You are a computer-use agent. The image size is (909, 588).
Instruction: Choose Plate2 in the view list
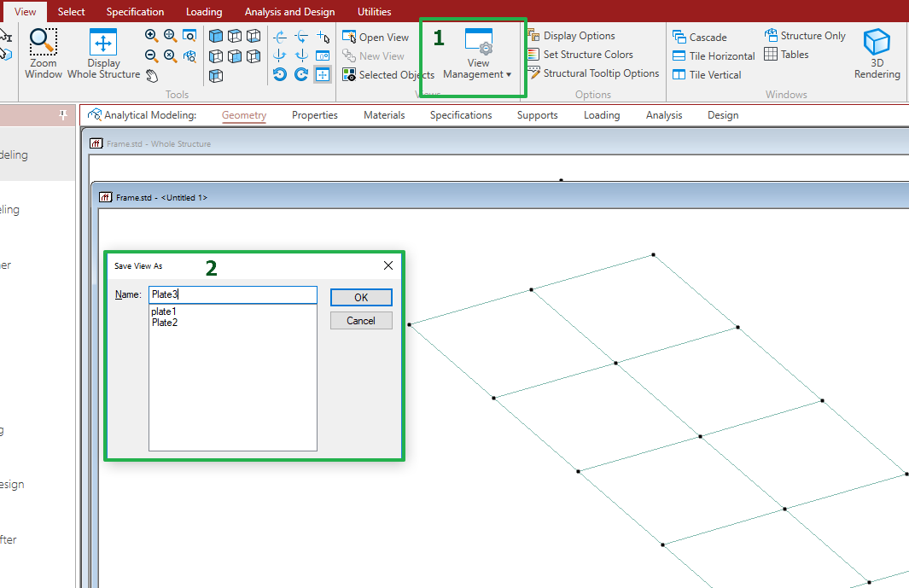(165, 323)
